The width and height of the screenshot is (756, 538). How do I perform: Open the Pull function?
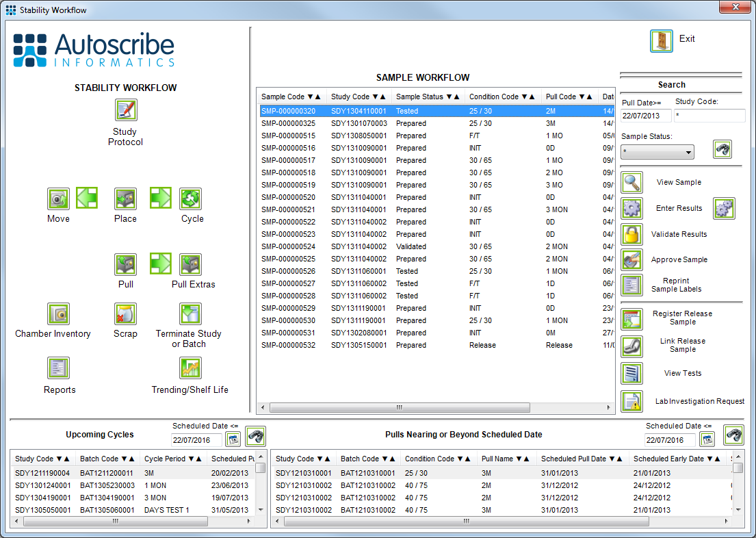tap(125, 264)
